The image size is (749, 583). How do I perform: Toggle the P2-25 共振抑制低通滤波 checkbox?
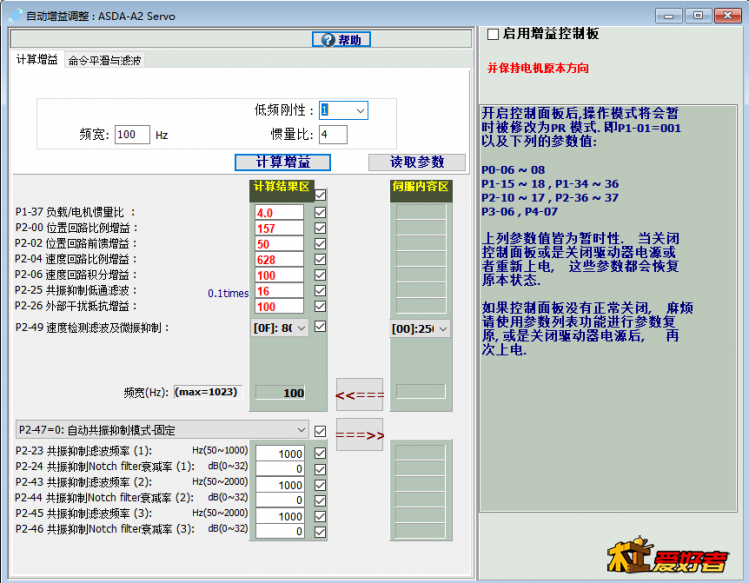(x=320, y=291)
